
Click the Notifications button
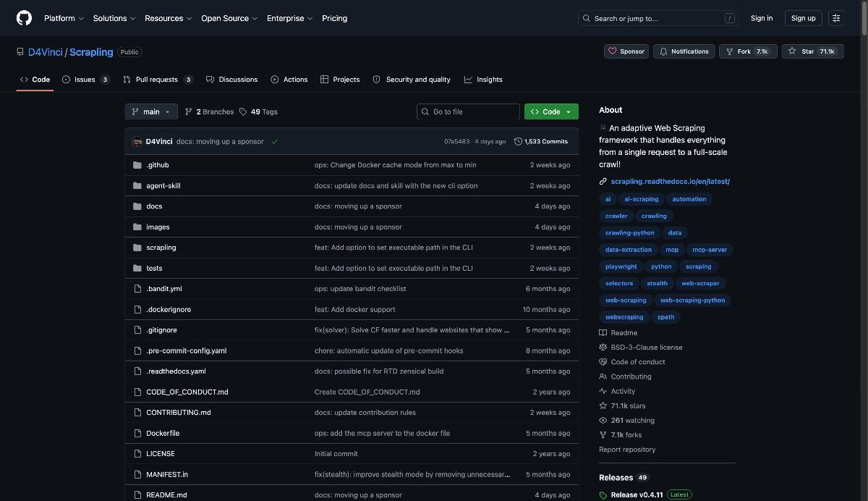[684, 51]
